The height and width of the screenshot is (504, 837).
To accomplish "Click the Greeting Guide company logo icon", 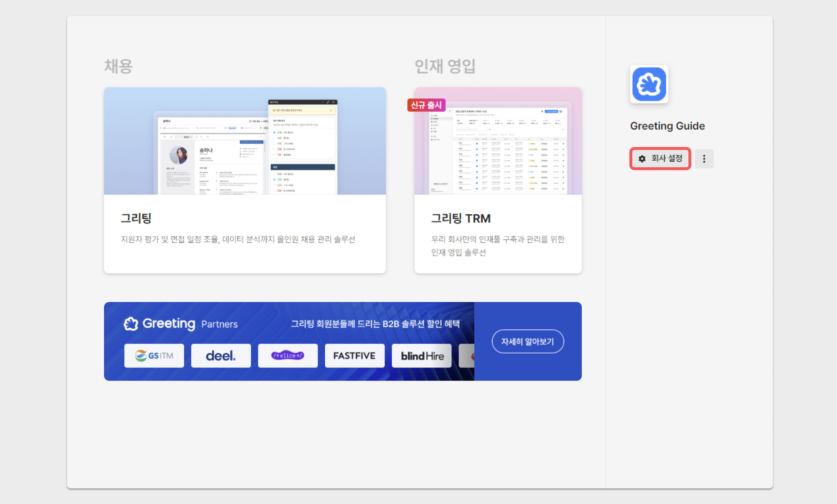I will 649,84.
